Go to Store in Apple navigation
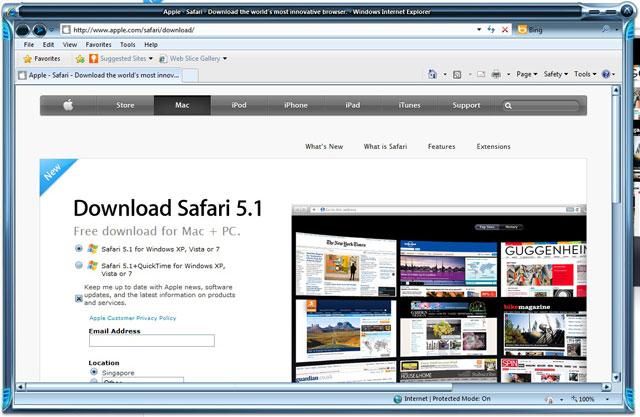The height and width of the screenshot is (417, 640). (x=125, y=105)
